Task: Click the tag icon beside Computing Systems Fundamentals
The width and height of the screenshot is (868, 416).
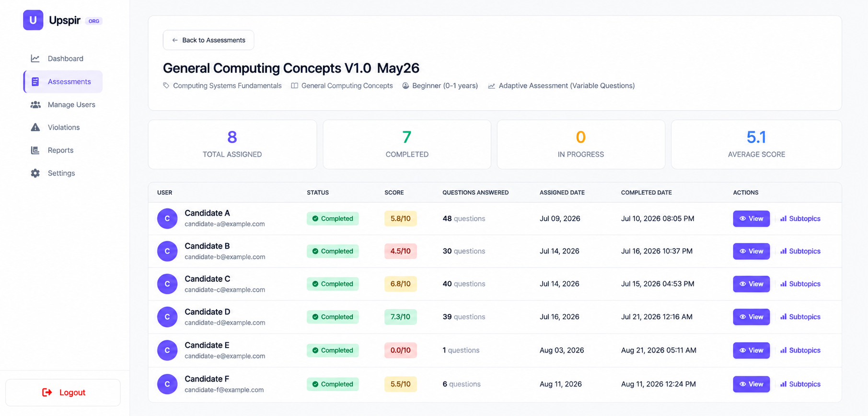Action: tap(166, 86)
